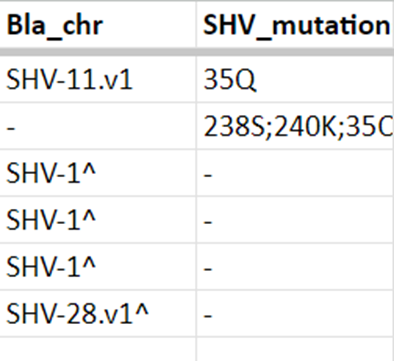Viewport: 394px width, 361px height.
Task: Select the dash cell directly below 238S;240K;35Q
Action: click(x=295, y=173)
